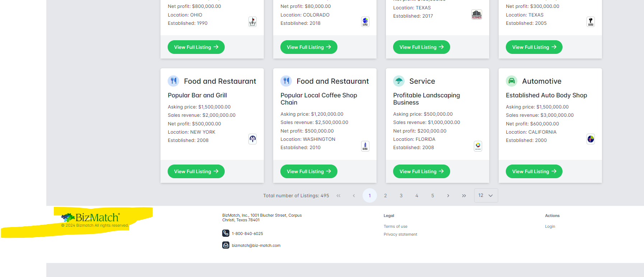Viewport: 644px width, 277px height.
Task: Go to the next page arrow in pagination
Action: coord(448,196)
